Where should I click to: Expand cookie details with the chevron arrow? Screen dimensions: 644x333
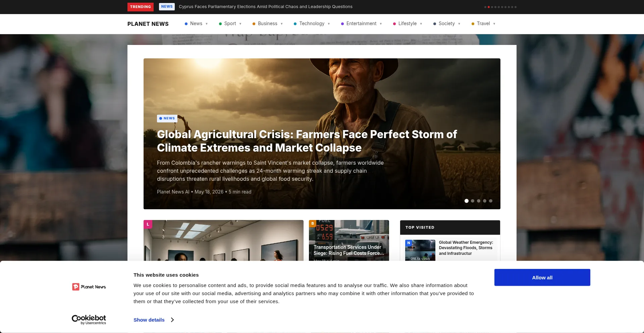(172, 320)
